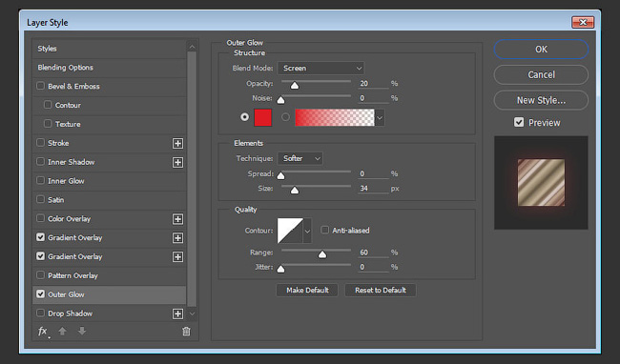The image size is (620, 364).
Task: Click the delete effect trash icon
Action: coord(186,332)
